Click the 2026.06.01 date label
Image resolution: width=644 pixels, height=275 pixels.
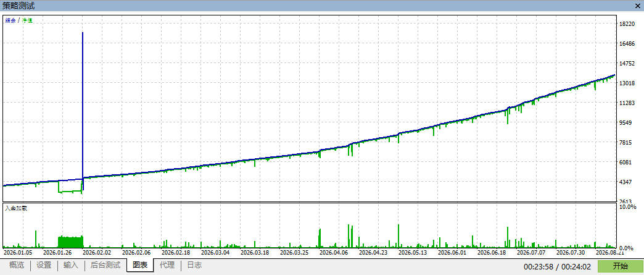[x=452, y=253]
